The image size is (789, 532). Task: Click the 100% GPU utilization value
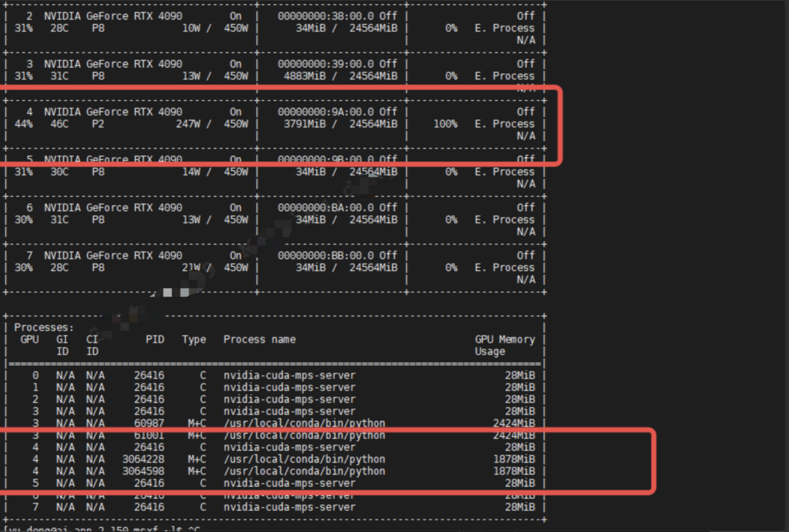(x=446, y=123)
